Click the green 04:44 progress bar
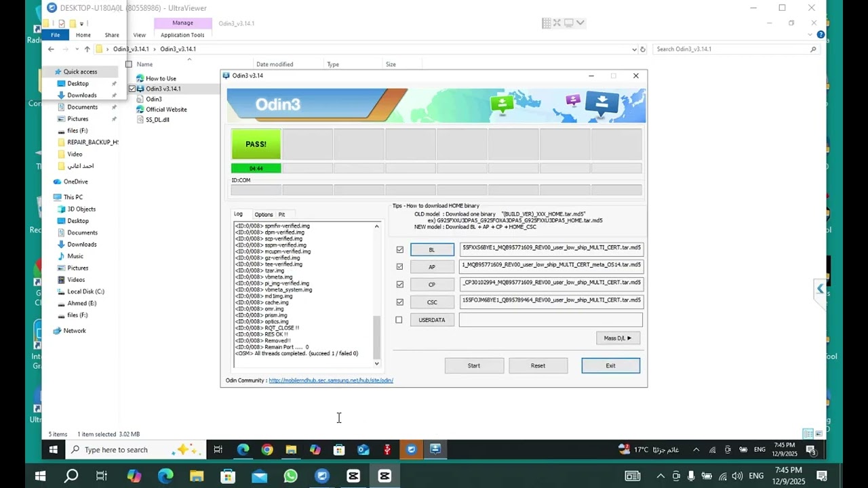Viewport: 868px width, 488px height. pos(256,168)
